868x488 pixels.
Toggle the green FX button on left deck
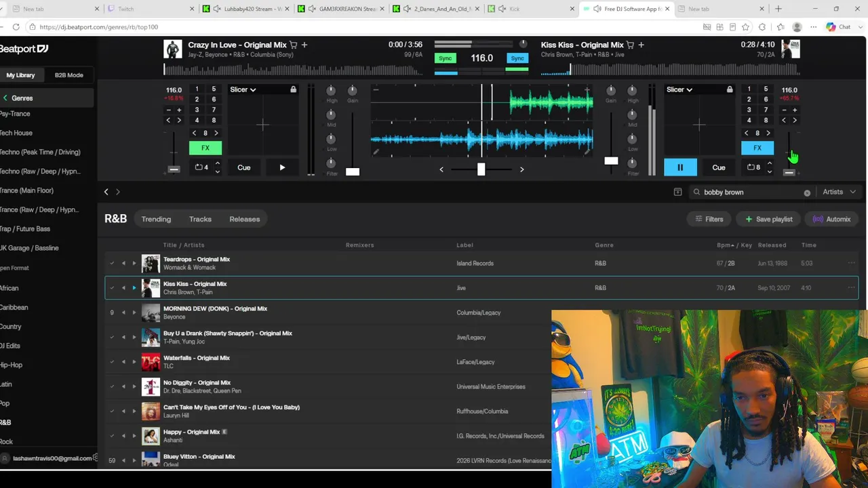click(205, 148)
